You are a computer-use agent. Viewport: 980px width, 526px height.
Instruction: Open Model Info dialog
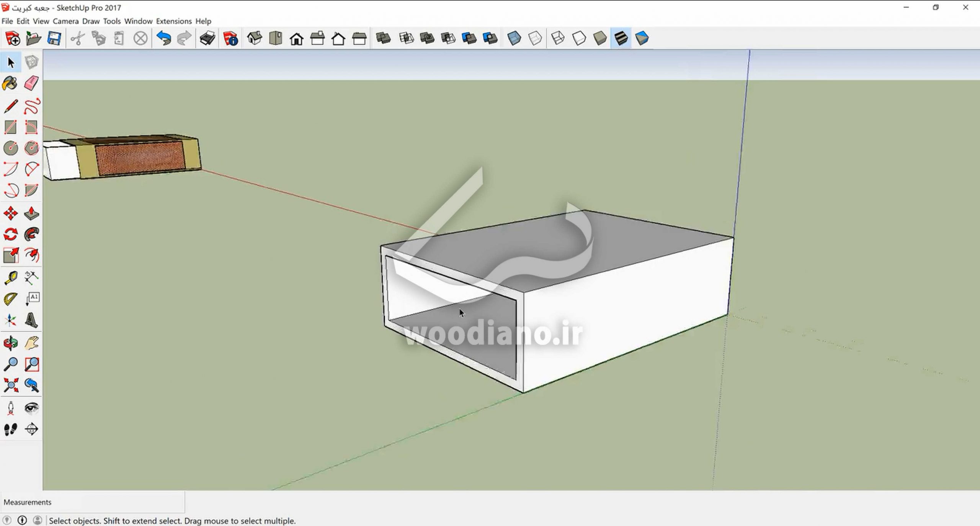(x=231, y=38)
